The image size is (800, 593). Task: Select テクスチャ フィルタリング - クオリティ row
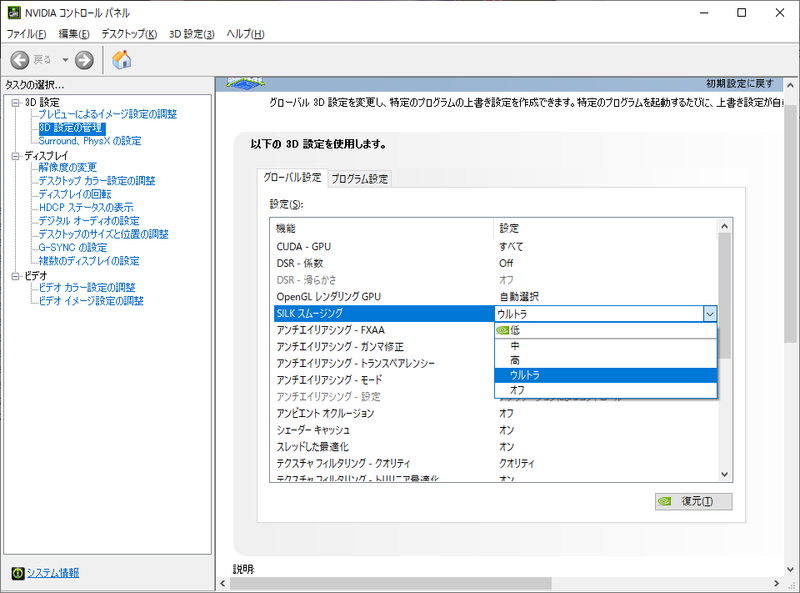click(x=495, y=463)
